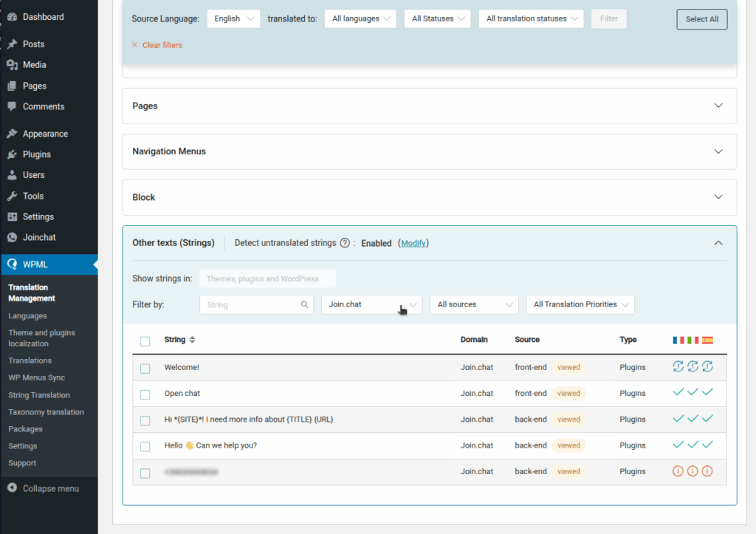Image resolution: width=756 pixels, height=534 pixels.
Task: Open Joinchat from the sidebar
Action: coord(38,237)
